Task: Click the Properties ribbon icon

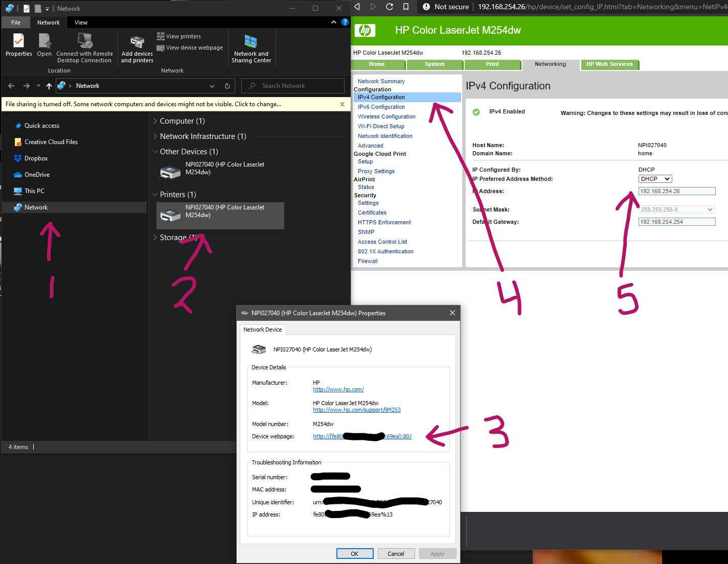Action: [x=18, y=44]
